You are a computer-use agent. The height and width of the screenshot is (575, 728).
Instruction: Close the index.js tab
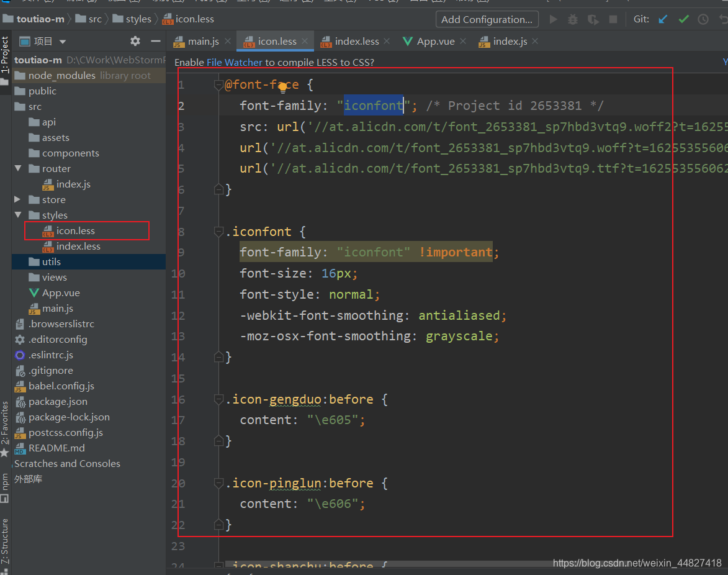(x=536, y=42)
